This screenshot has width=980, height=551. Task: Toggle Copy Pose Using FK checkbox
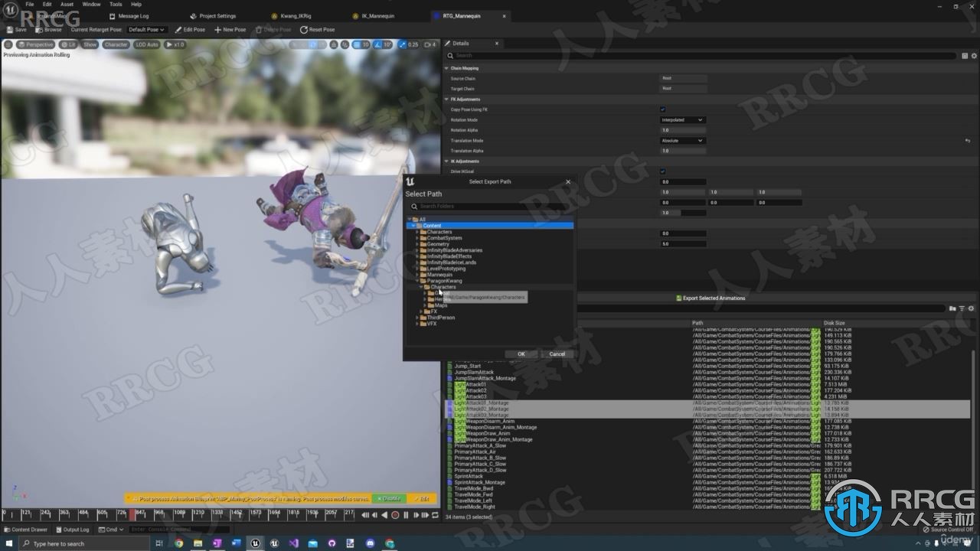[663, 109]
